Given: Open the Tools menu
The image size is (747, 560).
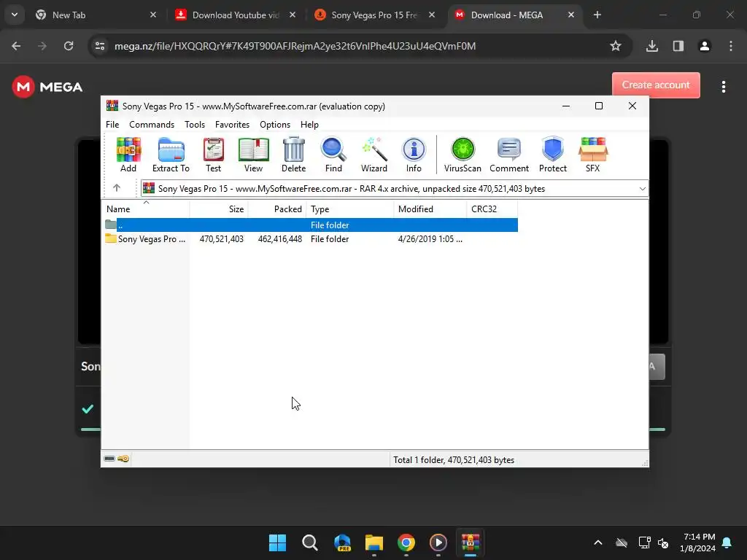Looking at the screenshot, I should tap(195, 124).
